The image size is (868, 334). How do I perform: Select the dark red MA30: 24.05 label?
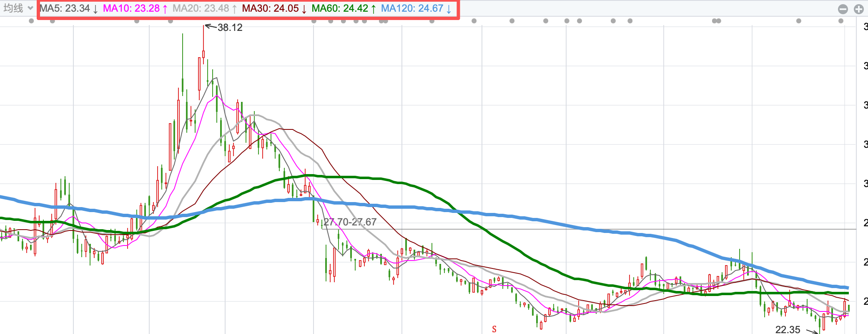(270, 9)
